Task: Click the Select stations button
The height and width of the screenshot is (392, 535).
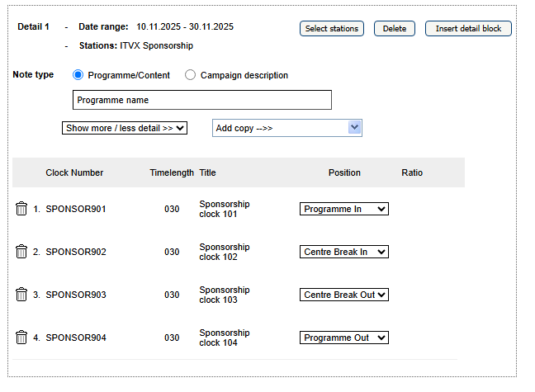Action: click(332, 29)
